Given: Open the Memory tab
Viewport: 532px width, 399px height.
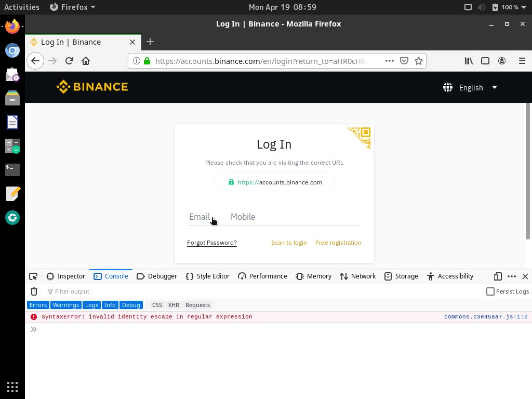Looking at the screenshot, I should point(313,276).
